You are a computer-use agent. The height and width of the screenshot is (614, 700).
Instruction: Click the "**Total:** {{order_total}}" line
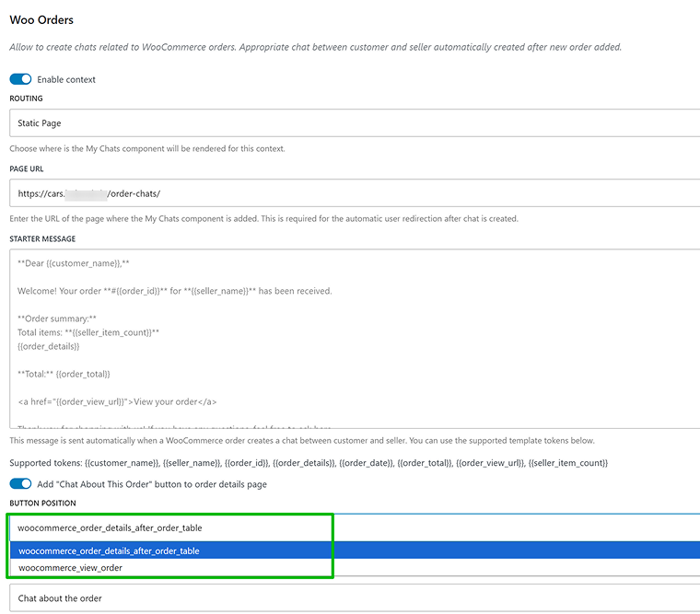pos(64,374)
